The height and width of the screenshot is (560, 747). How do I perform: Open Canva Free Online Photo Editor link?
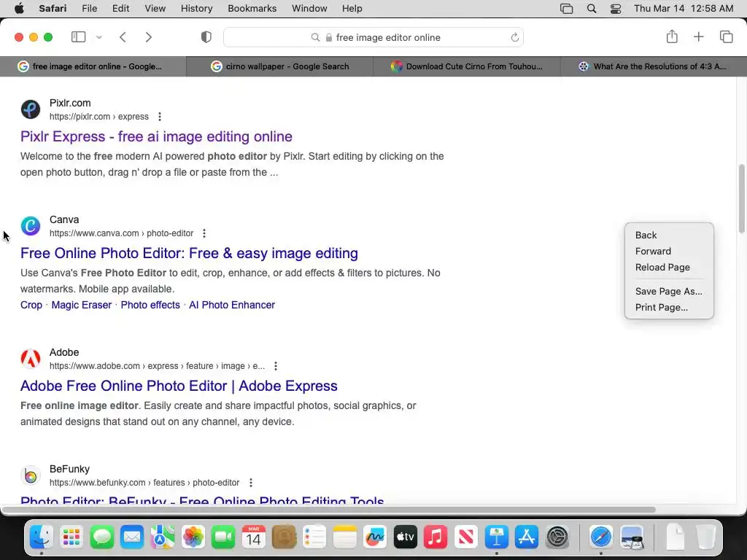189,253
